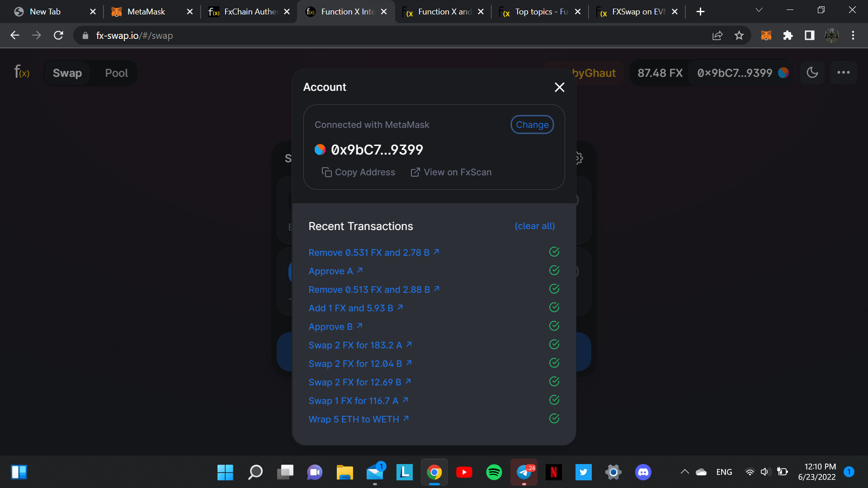Screen dimensions: 868x488
Task: Bookmark page with star icon
Action: [x=739, y=36]
